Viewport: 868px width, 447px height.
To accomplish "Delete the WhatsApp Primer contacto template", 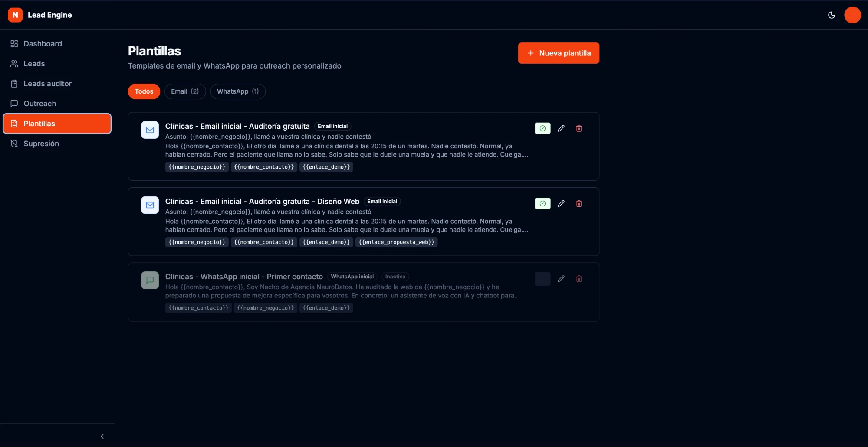I will click(x=579, y=279).
